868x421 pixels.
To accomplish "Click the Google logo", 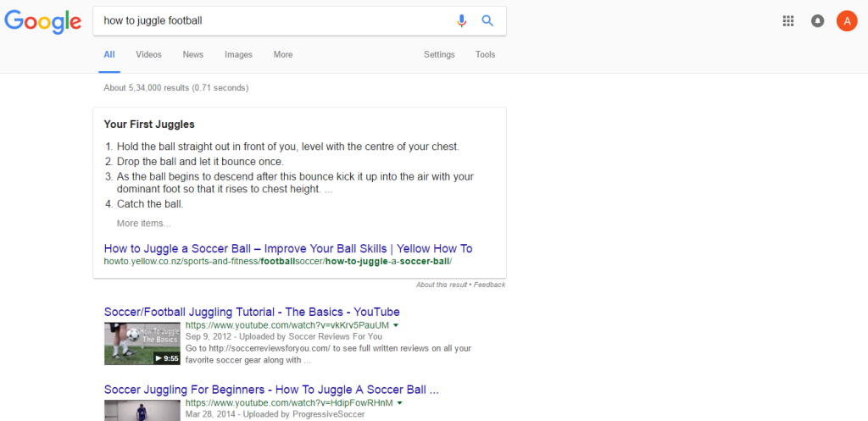I will 42,21.
